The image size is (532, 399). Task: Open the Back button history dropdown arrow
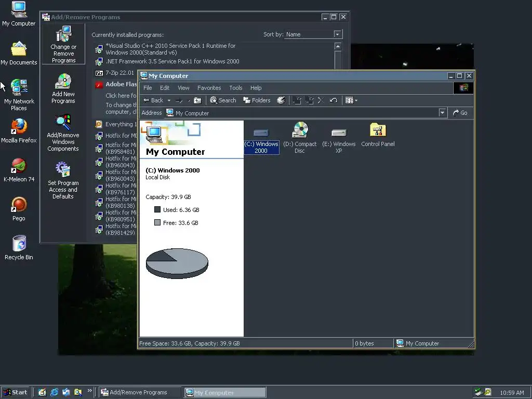pyautogui.click(x=169, y=100)
